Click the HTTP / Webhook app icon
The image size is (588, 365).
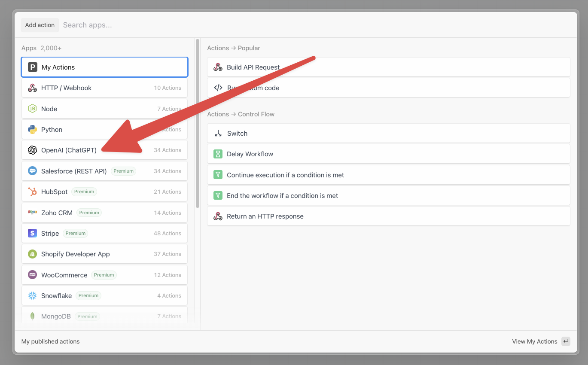point(32,88)
